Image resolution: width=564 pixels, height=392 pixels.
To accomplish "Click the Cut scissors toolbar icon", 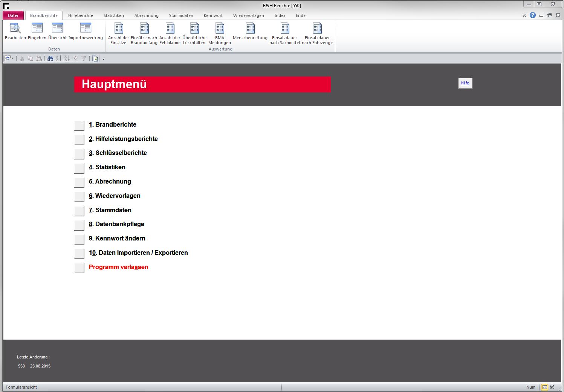I will click(x=22, y=58).
